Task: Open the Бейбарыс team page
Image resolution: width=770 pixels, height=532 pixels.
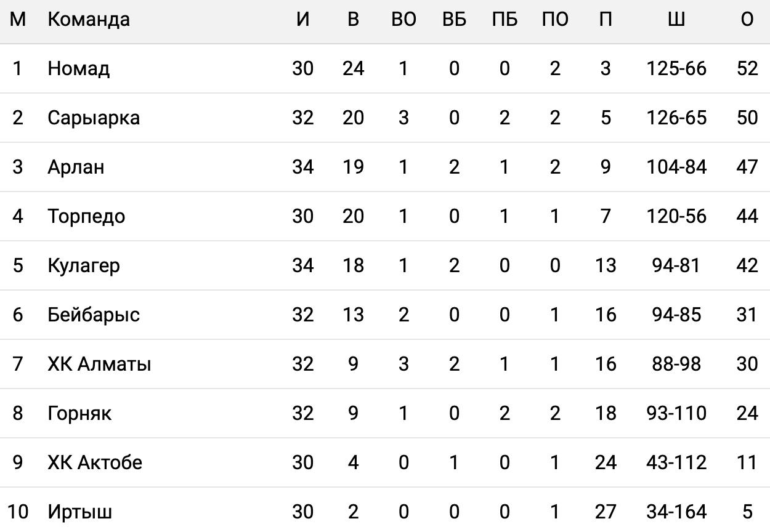Action: [94, 315]
